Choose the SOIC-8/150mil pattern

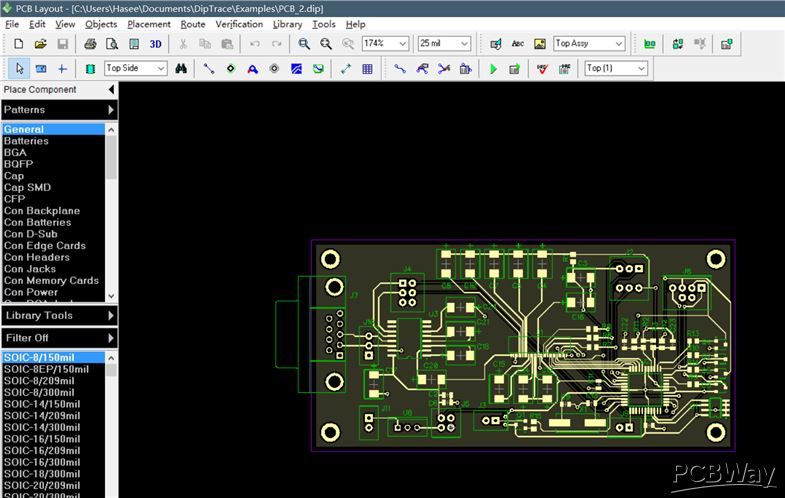tap(53, 357)
